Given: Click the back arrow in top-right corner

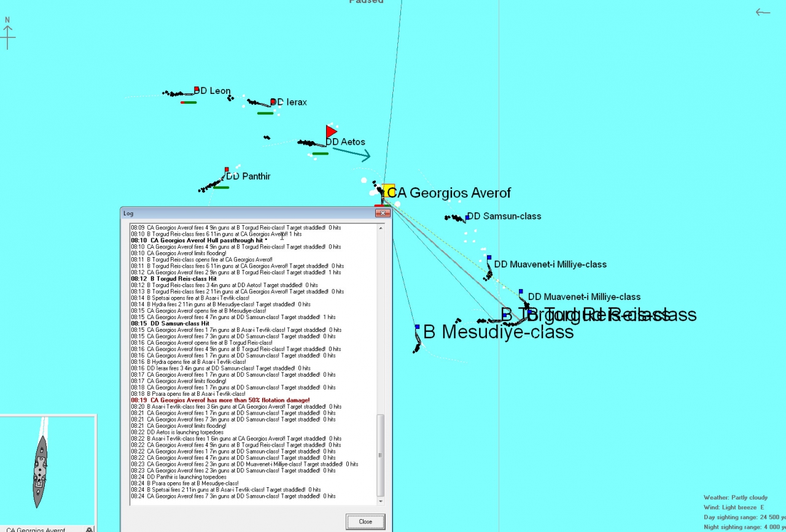Looking at the screenshot, I should (x=763, y=12).
